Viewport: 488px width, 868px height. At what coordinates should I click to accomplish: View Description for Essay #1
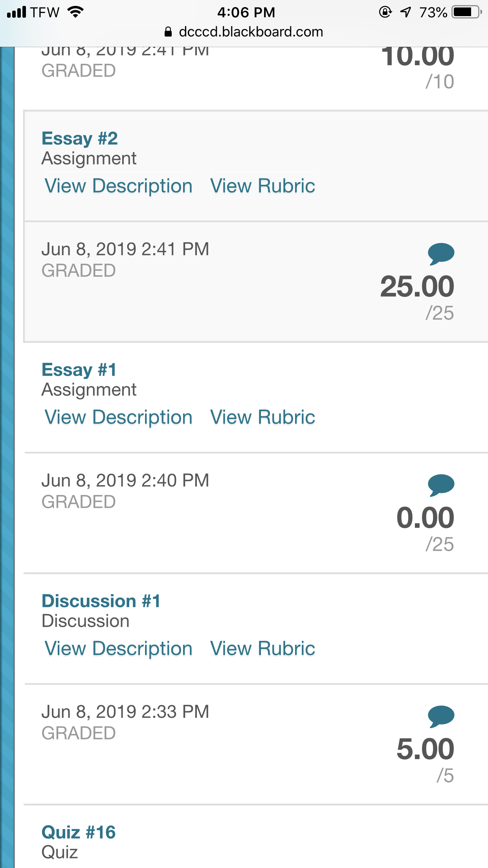pyautogui.click(x=118, y=417)
